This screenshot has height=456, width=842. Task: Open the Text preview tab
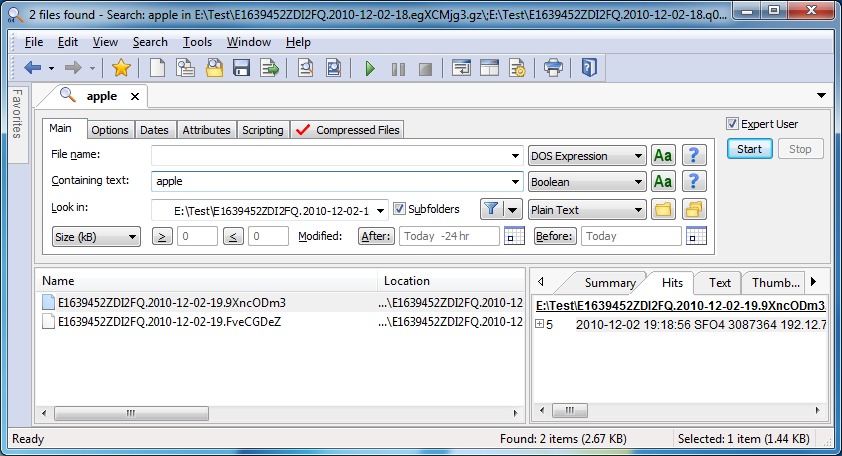click(720, 283)
